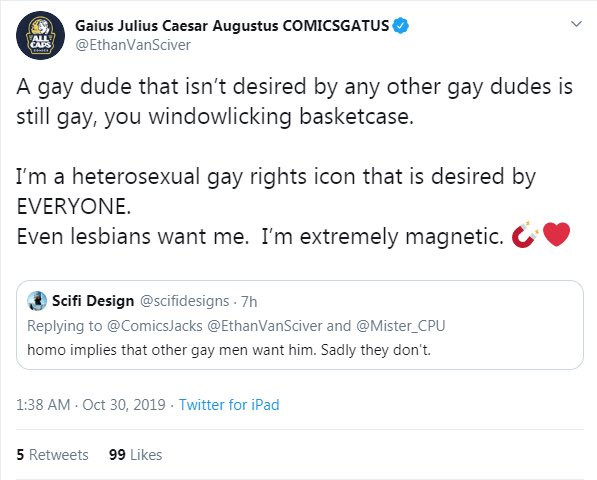Open the @Mister_CPU mention
597x480 pixels.
(x=401, y=326)
